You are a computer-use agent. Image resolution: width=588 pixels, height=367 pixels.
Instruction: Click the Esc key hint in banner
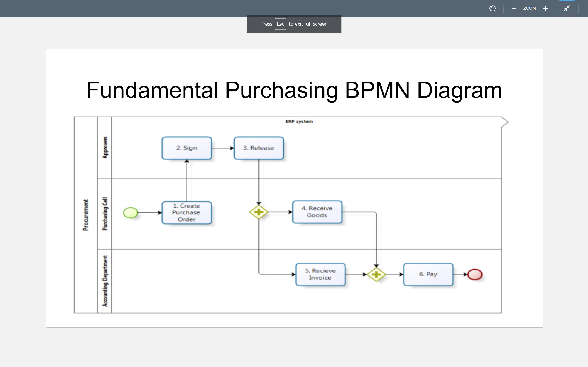pos(280,24)
